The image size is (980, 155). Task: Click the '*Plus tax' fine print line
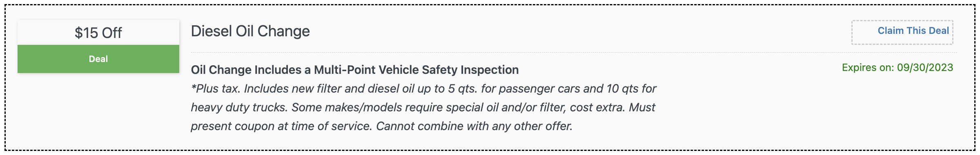tap(423, 89)
